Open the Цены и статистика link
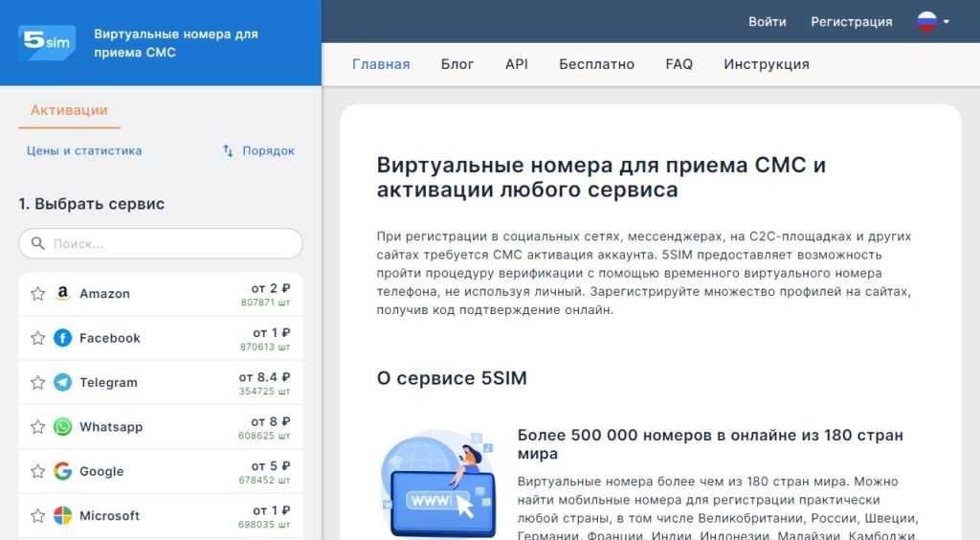Viewport: 980px width, 540px height. pyautogui.click(x=84, y=151)
